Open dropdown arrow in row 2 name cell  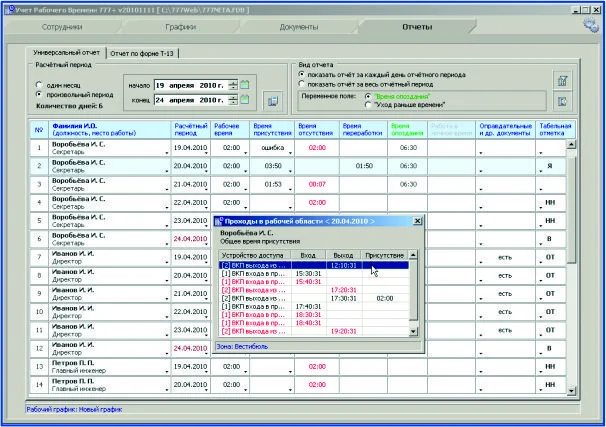(166, 171)
